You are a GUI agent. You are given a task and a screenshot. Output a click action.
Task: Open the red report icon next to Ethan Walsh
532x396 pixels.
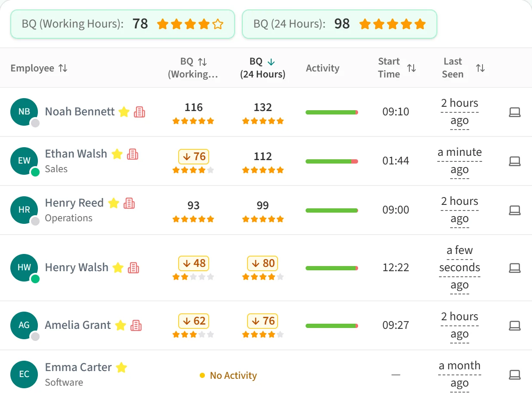[x=133, y=154]
